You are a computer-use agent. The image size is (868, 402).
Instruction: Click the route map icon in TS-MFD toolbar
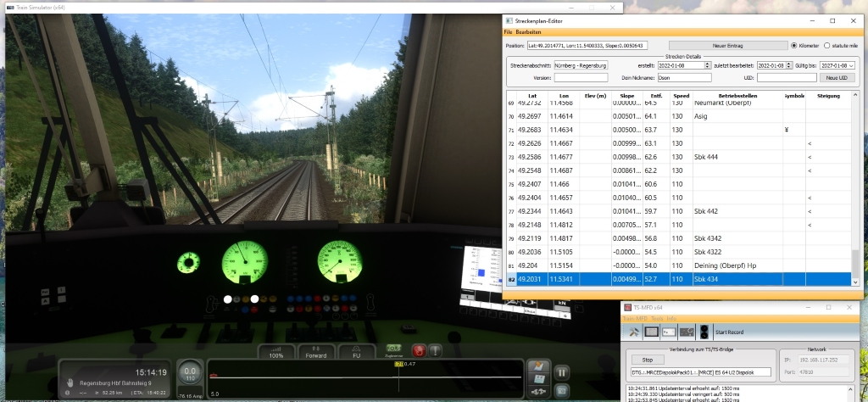(x=687, y=332)
